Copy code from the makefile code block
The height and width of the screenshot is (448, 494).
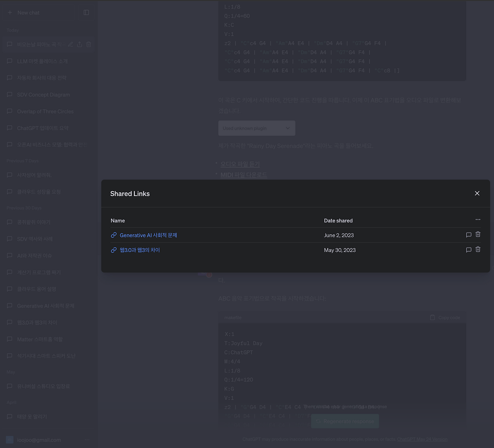click(445, 317)
